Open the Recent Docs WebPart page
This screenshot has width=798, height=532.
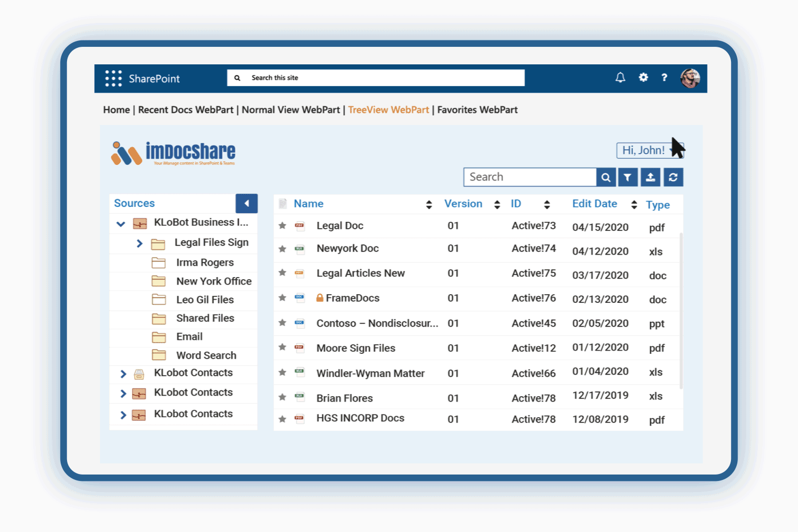(x=186, y=110)
